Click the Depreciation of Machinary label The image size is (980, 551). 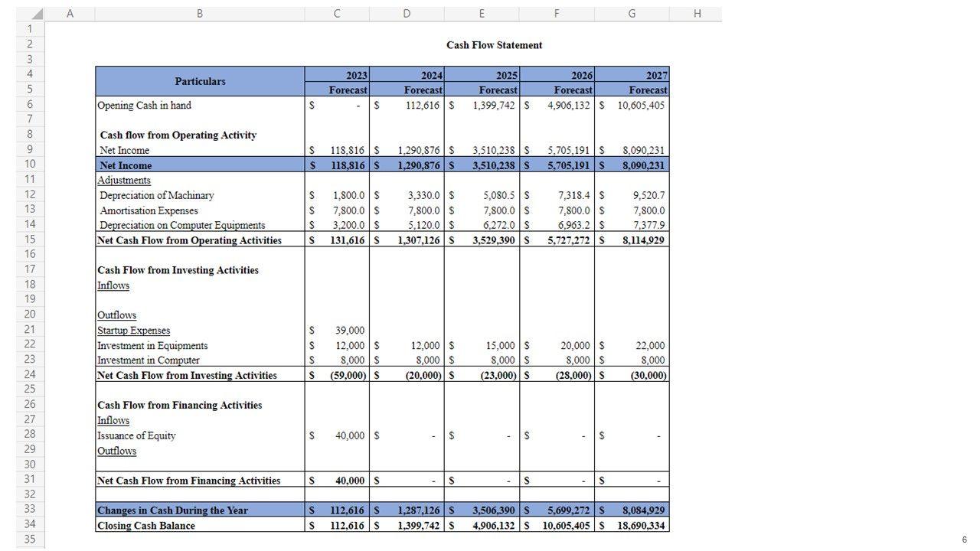pyautogui.click(x=157, y=196)
